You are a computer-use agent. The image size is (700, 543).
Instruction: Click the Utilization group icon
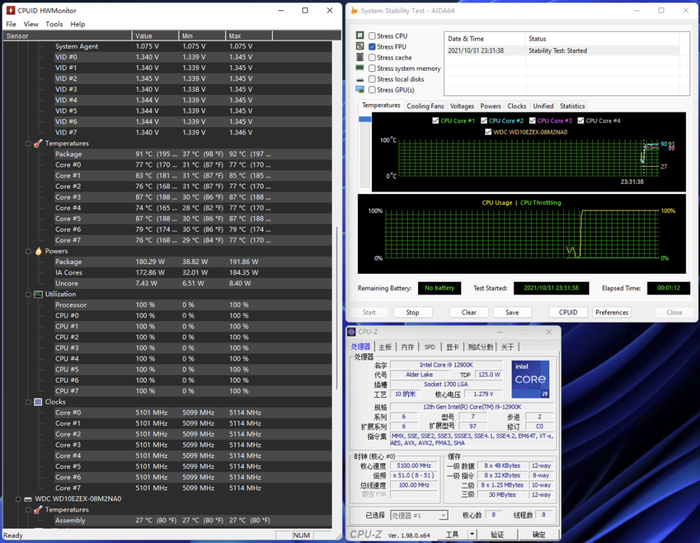coord(38,295)
